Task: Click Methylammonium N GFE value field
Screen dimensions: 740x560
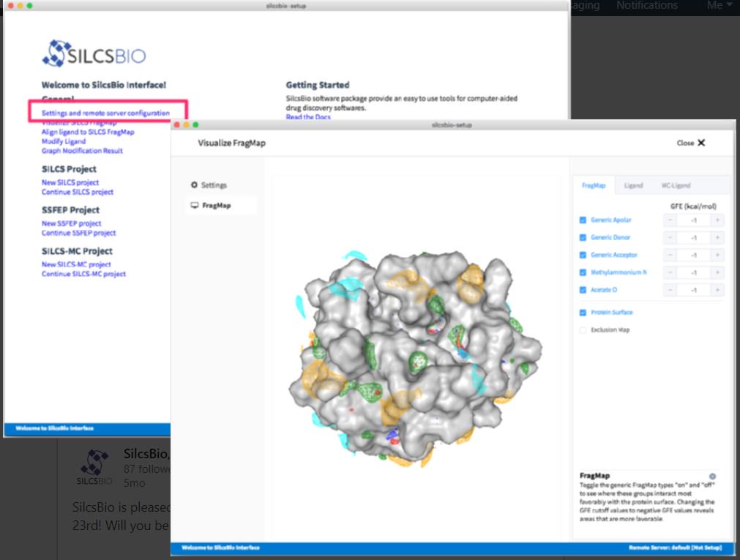Action: coord(693,272)
